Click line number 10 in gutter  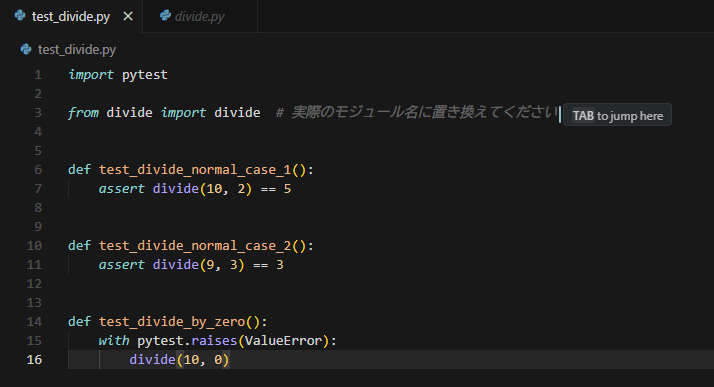click(34, 246)
